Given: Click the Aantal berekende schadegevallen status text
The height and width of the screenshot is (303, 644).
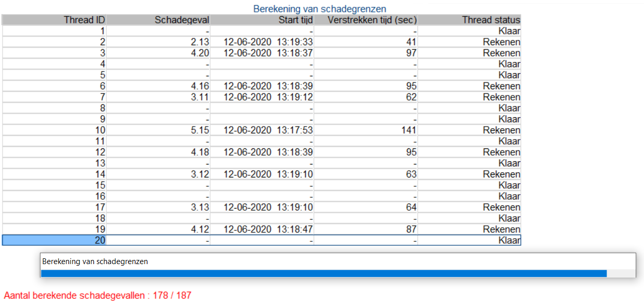Looking at the screenshot, I should click(98, 296).
